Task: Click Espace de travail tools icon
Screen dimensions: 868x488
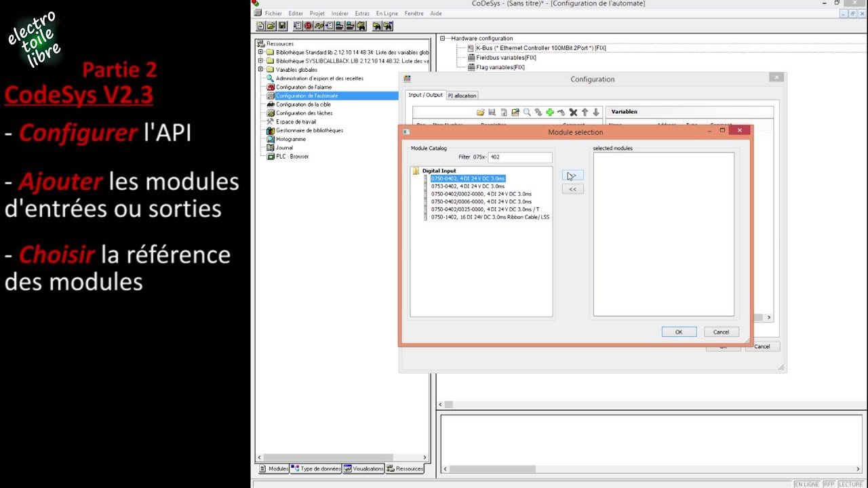Action: [271, 121]
